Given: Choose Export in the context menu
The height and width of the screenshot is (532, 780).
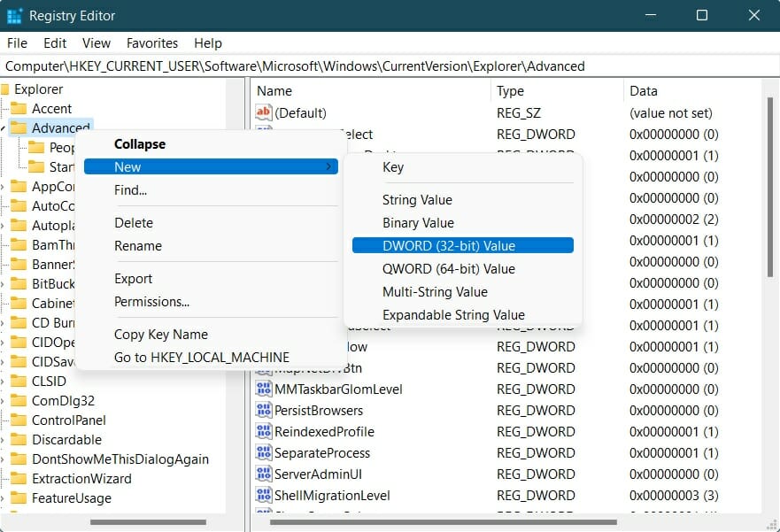Looking at the screenshot, I should click(x=211, y=279).
